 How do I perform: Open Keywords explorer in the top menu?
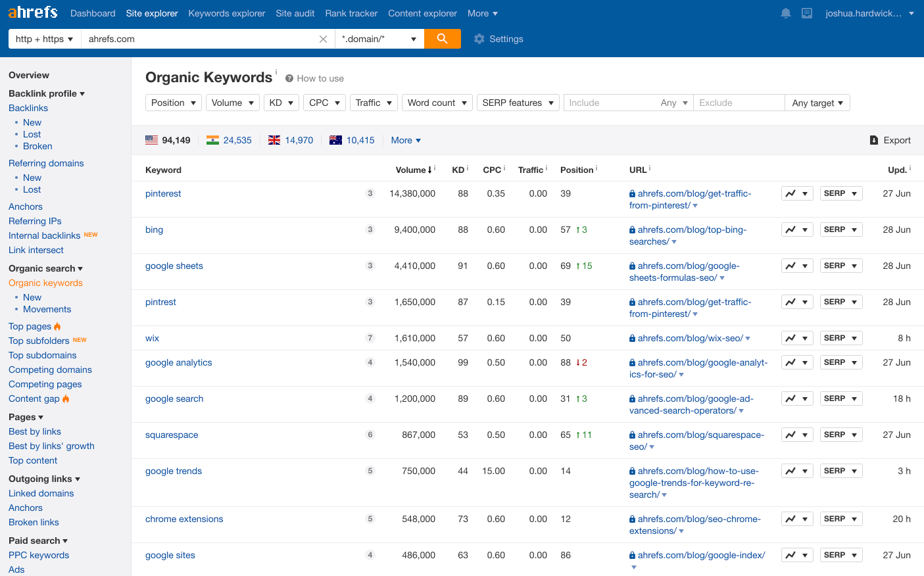226,13
